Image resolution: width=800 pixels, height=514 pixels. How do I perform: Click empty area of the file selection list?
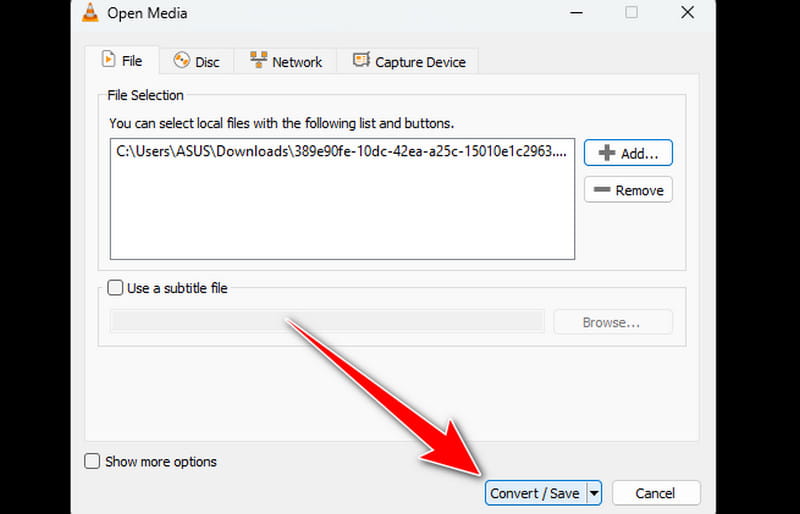point(340,215)
